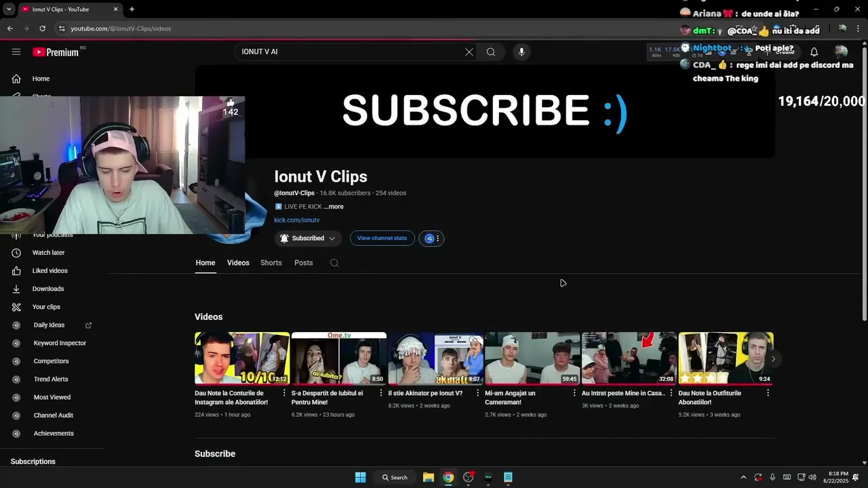The width and height of the screenshot is (868, 488).
Task: Expand channel description with '...more'
Action: pos(334,207)
